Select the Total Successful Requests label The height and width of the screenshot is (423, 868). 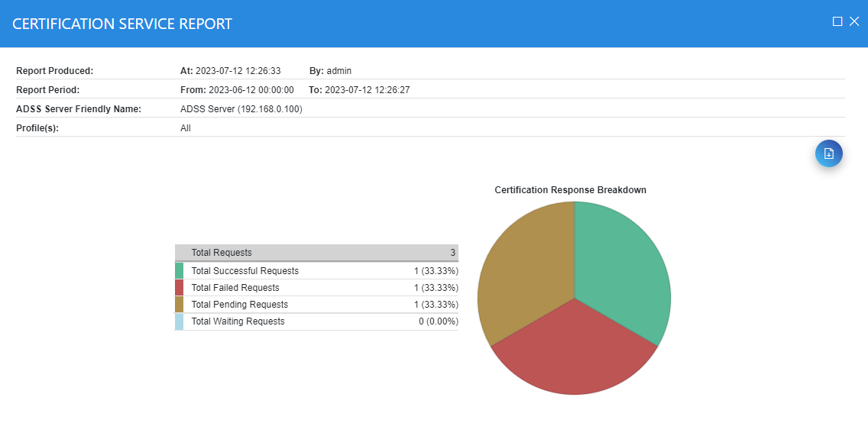245,271
